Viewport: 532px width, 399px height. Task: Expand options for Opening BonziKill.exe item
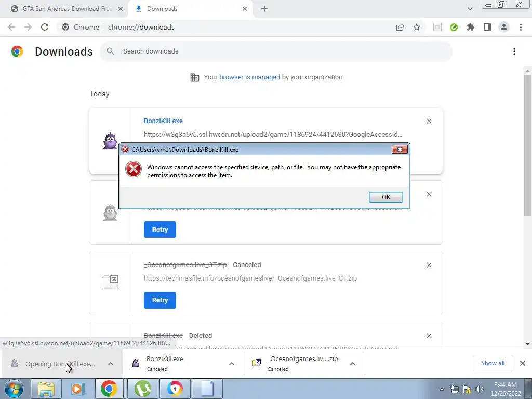tap(111, 364)
